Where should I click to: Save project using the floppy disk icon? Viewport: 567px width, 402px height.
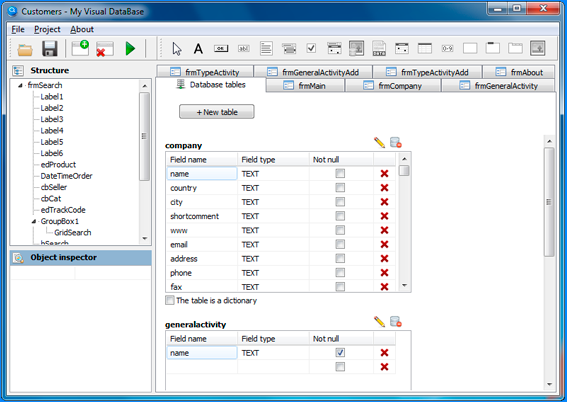pyautogui.click(x=50, y=48)
